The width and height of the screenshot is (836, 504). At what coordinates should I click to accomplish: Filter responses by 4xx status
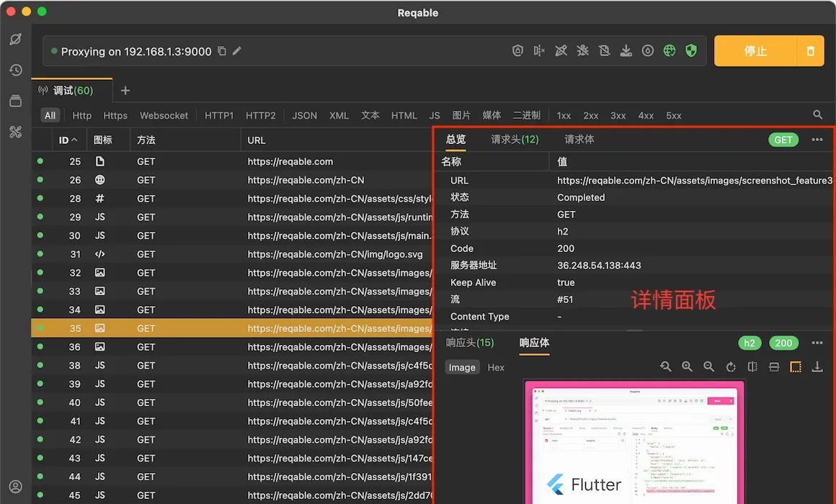pyautogui.click(x=646, y=116)
